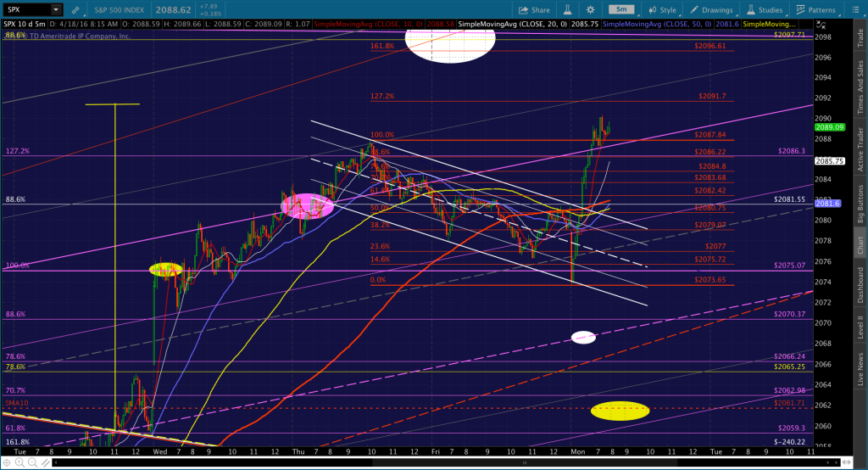Select the pink ellipse drawing near Thursday

(x=307, y=206)
